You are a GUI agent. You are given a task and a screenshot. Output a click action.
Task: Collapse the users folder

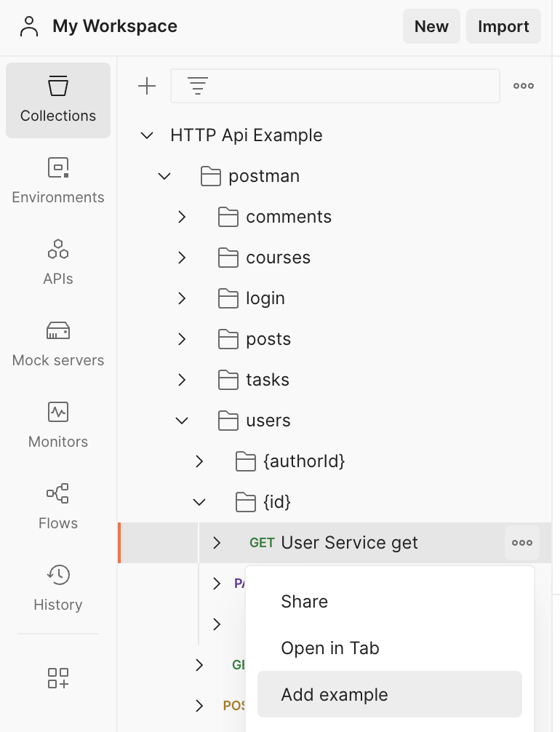[182, 421]
